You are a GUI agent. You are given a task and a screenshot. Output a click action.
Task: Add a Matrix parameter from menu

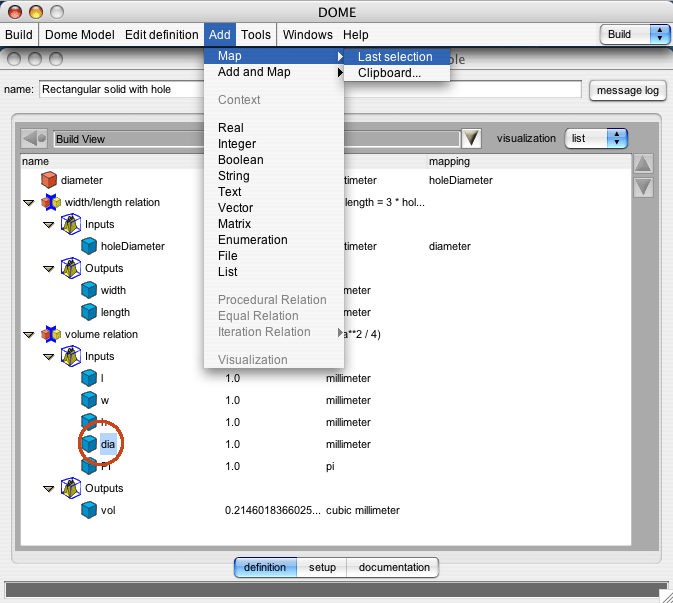click(x=274, y=224)
